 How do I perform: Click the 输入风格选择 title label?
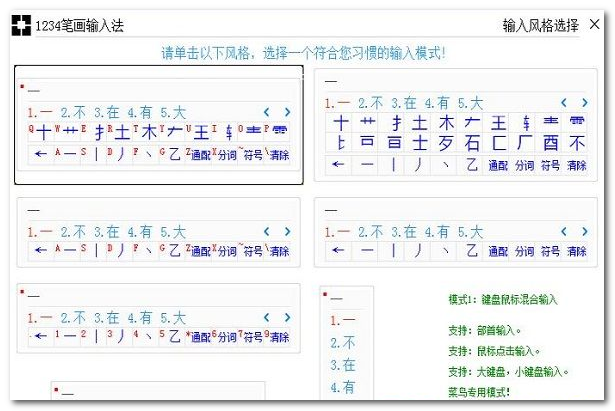(x=540, y=25)
